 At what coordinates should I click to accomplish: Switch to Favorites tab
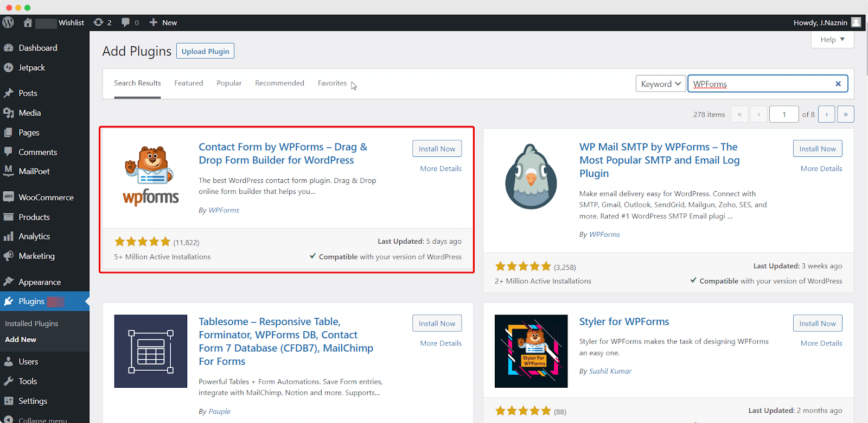click(332, 83)
